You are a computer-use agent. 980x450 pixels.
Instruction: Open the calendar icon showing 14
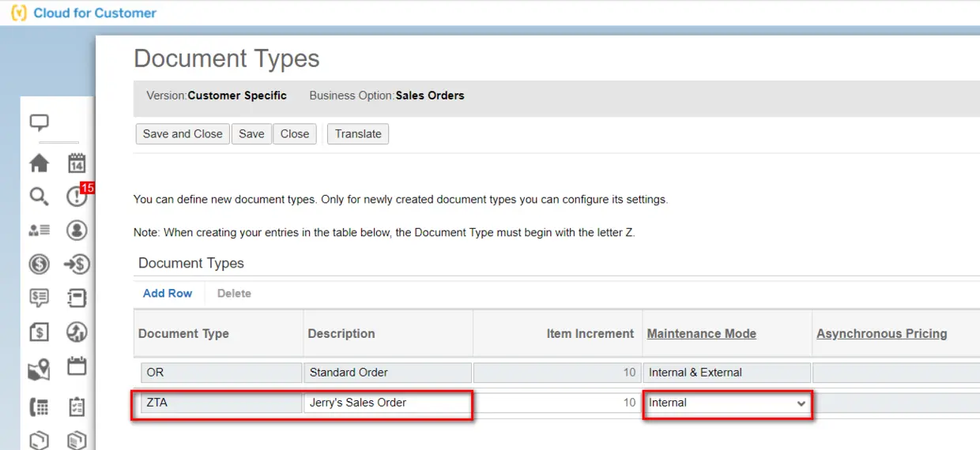[x=77, y=163]
